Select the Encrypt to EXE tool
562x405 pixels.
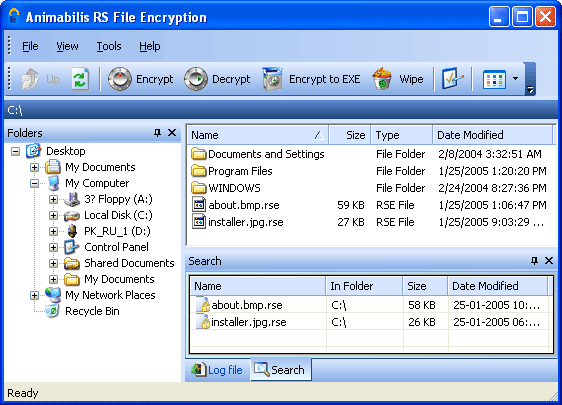(311, 79)
